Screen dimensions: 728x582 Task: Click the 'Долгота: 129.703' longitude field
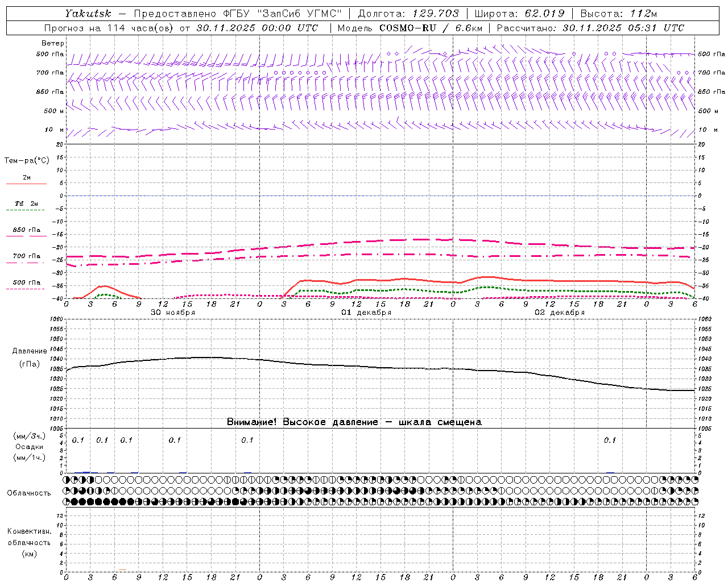click(x=408, y=14)
